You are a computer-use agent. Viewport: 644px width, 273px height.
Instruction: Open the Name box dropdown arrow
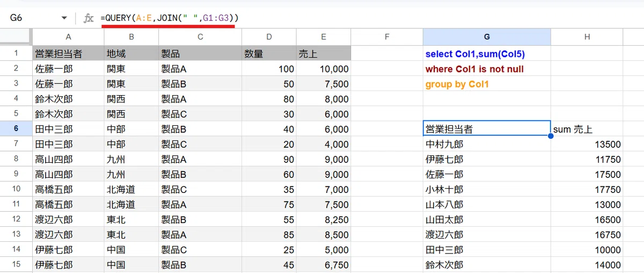click(x=64, y=18)
